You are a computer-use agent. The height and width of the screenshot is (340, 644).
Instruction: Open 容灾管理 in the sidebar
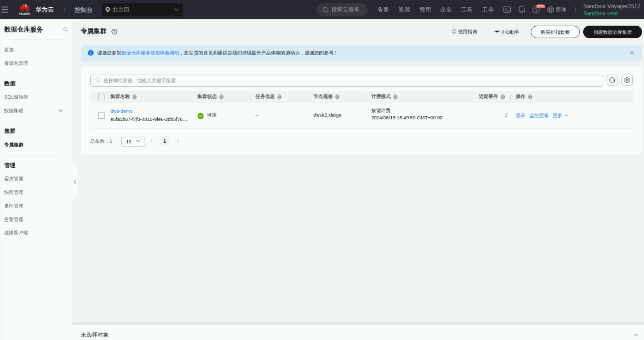[14, 179]
